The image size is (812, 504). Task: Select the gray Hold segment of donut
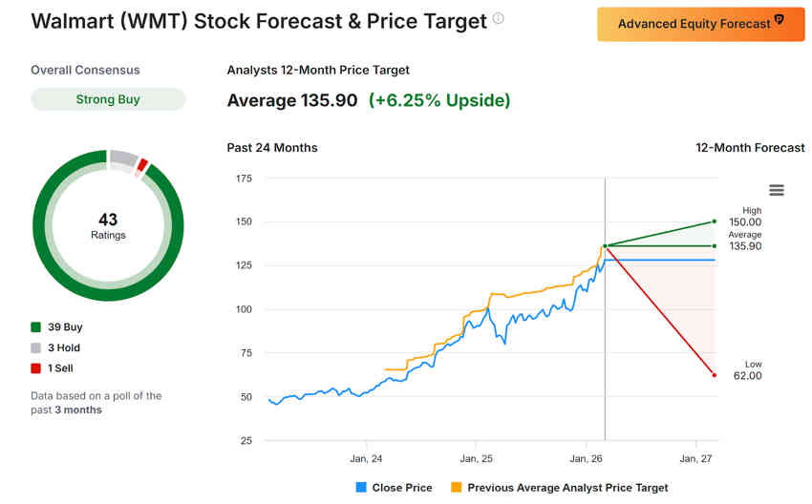point(123,157)
